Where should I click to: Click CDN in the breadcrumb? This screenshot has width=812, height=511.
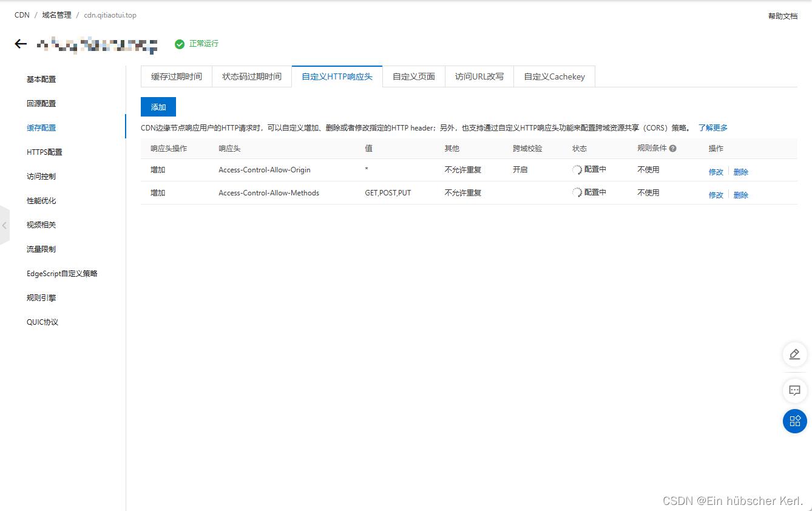(x=22, y=15)
